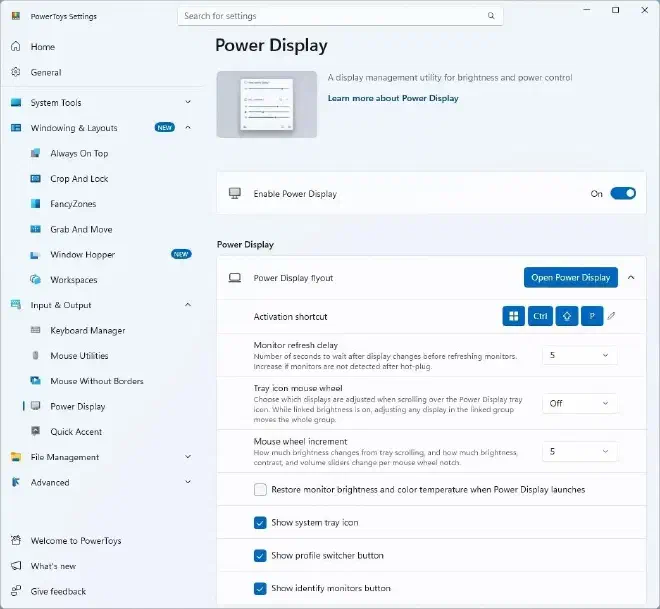Click the Workspaces icon
Screen dimensions: 660x609
(36, 279)
